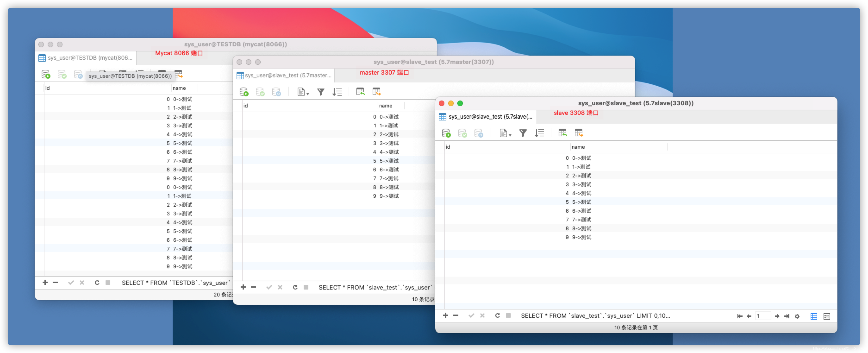Refresh the master window table data

pos(295,287)
